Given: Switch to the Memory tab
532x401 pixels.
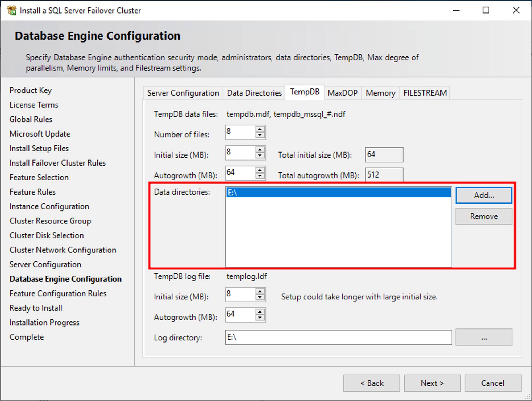Looking at the screenshot, I should [380, 93].
